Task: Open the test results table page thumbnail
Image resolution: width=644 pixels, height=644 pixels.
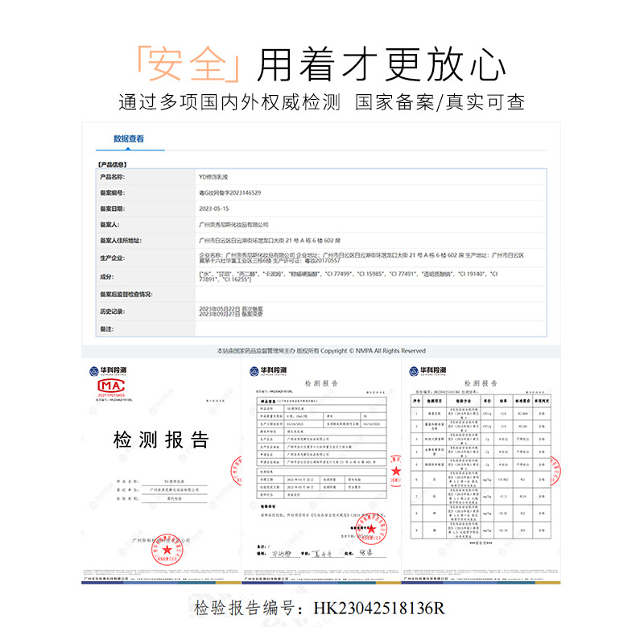Action: pyautogui.click(x=481, y=471)
